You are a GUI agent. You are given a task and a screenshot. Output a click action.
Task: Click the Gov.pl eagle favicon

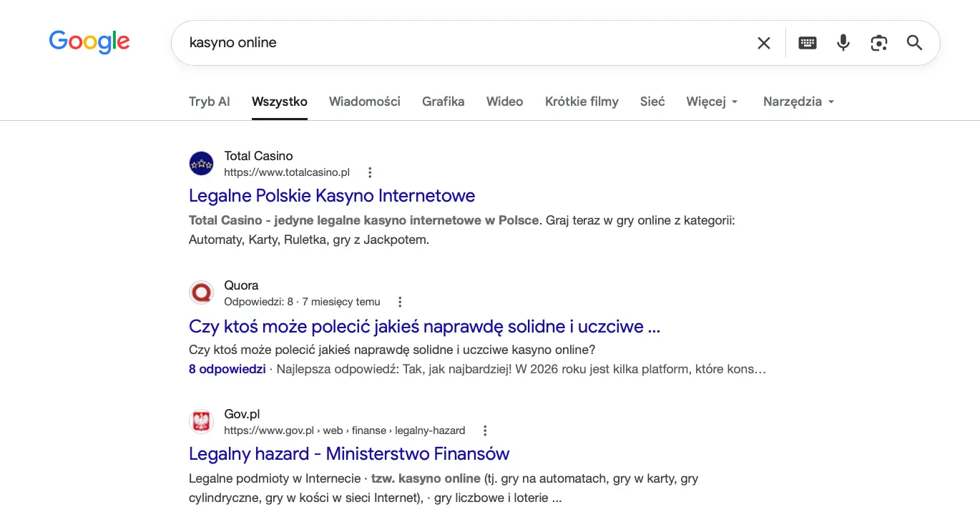click(x=202, y=422)
